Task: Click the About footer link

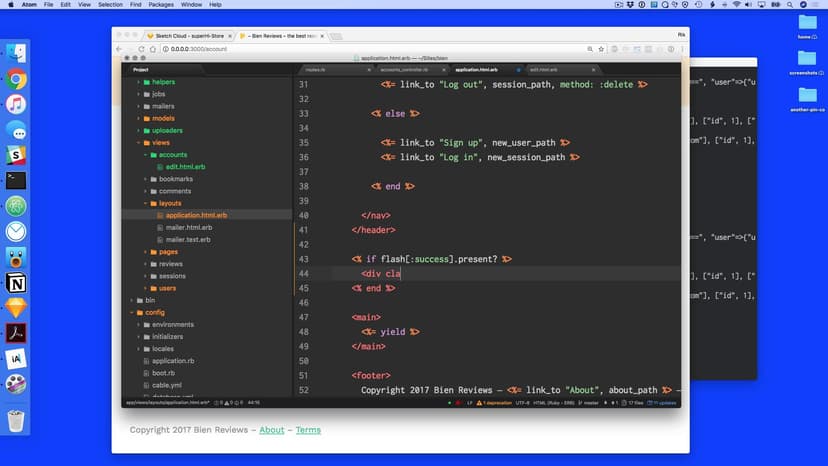Action: pos(271,430)
